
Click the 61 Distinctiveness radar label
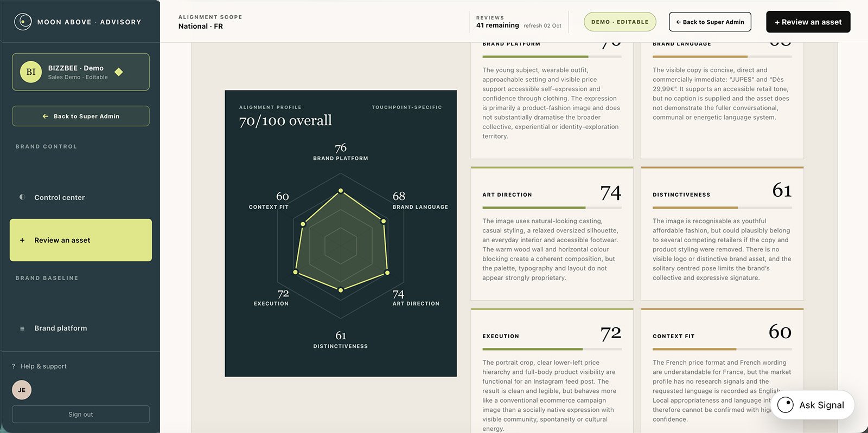[x=341, y=340]
